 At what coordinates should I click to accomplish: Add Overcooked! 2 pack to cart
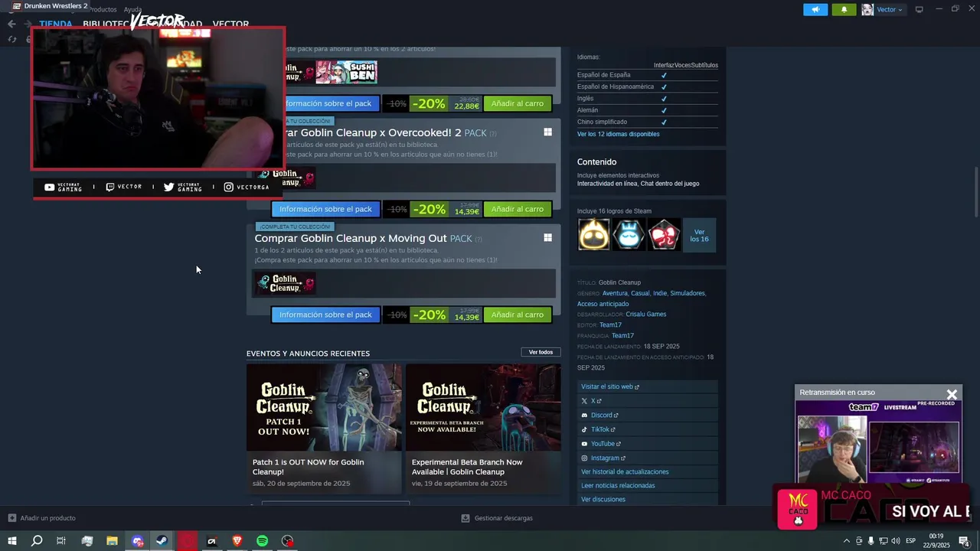tap(518, 209)
